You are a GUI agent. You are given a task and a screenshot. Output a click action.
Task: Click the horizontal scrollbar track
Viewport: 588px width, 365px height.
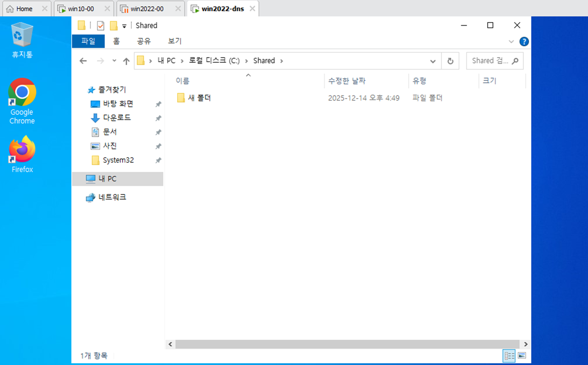347,344
